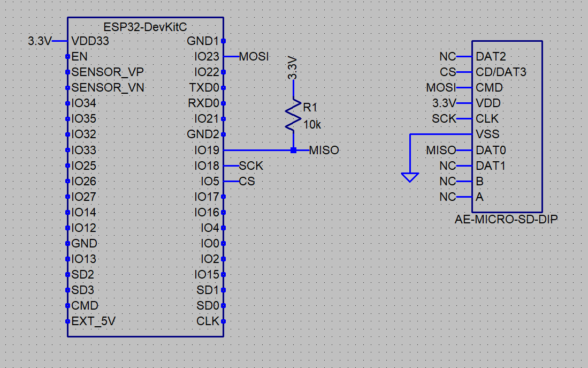
Task: Click the EN pin terminal
Action: [x=67, y=57]
